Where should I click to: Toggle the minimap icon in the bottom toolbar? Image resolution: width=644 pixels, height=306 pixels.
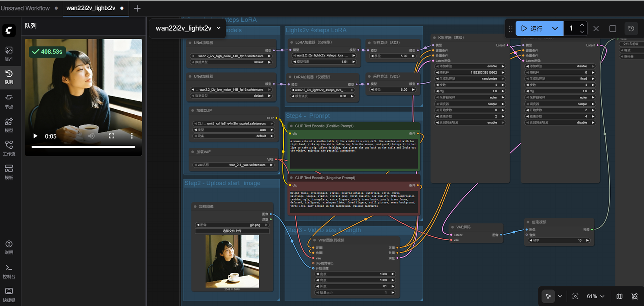619,296
